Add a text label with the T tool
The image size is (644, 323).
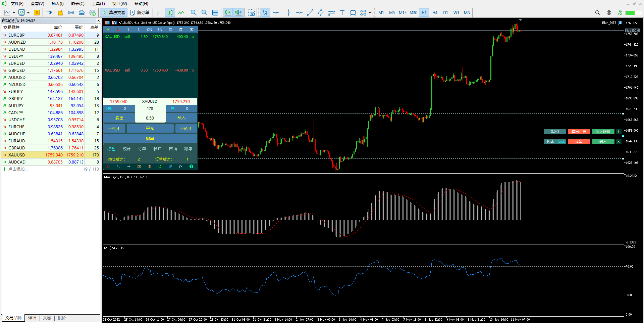[x=342, y=13]
